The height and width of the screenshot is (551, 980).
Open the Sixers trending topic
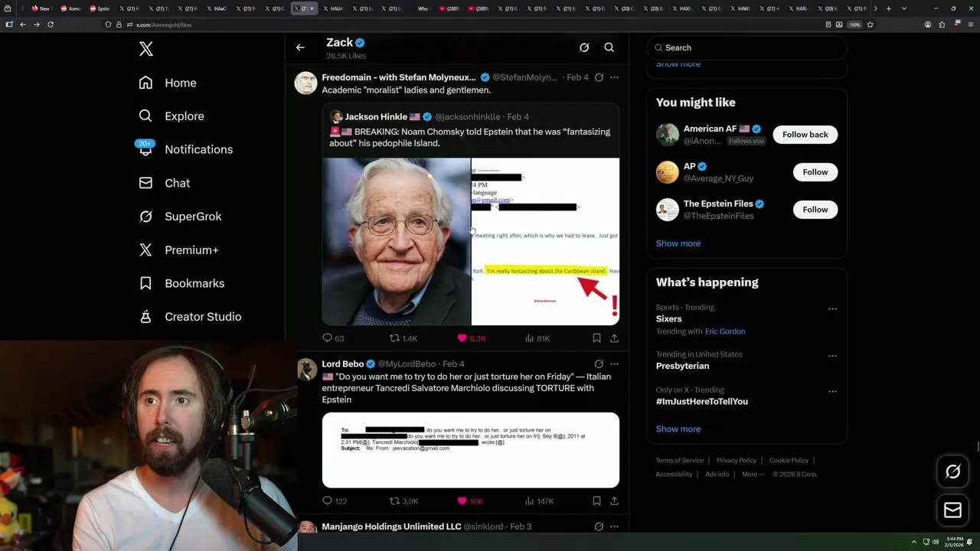point(668,319)
